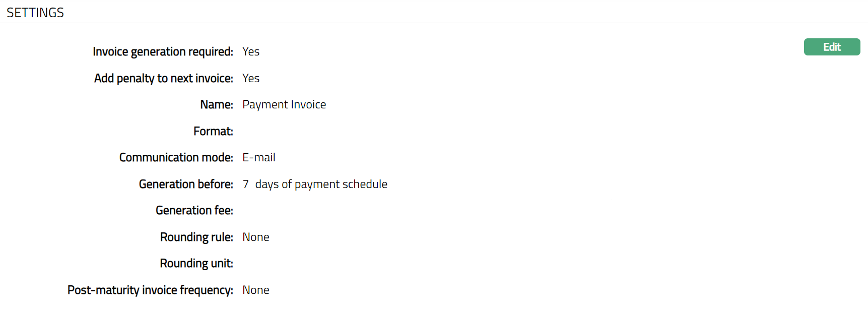
Task: Select the 'Rounding unit' label
Action: (196, 263)
